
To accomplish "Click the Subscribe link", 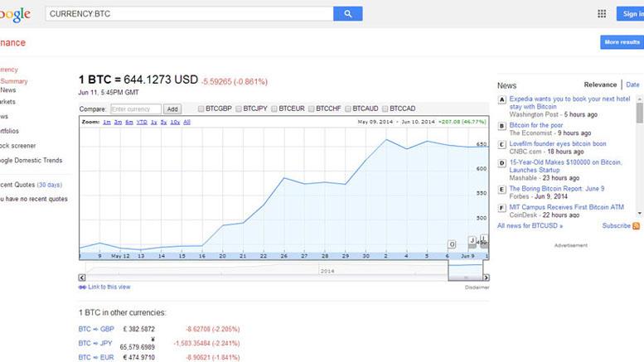I will (616, 226).
